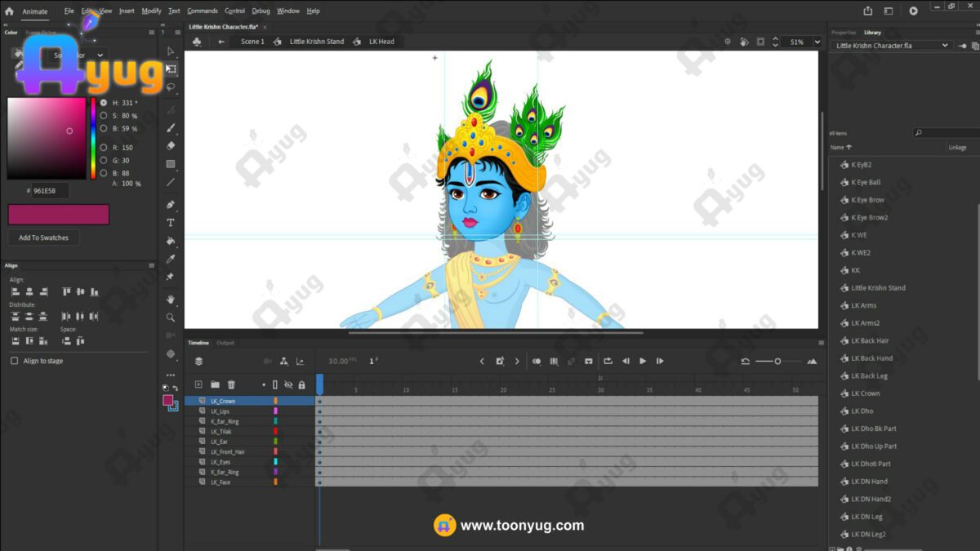Viewport: 980px width, 551px height.
Task: Sort library by Name column header
Action: click(841, 148)
